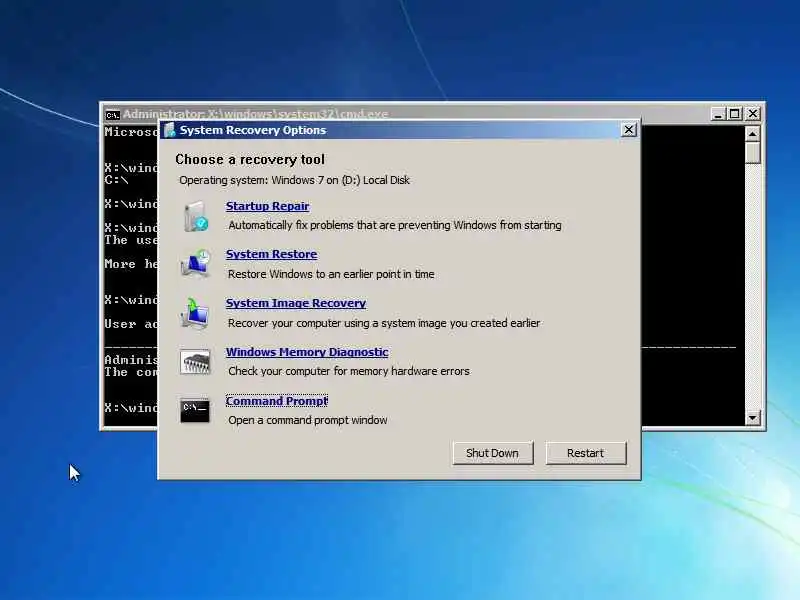
Task: Click the Shut Down button
Action: coord(492,453)
